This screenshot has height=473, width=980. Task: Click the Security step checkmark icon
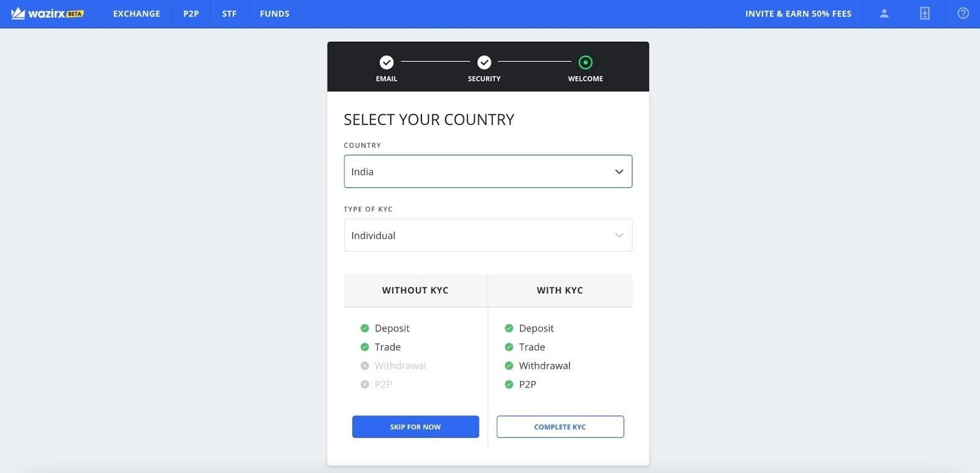tap(484, 62)
